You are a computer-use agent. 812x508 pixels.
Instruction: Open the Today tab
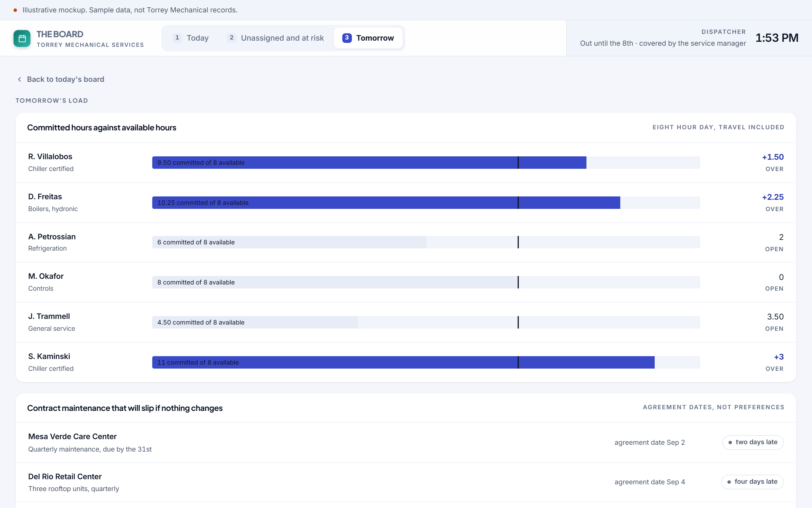(x=191, y=38)
